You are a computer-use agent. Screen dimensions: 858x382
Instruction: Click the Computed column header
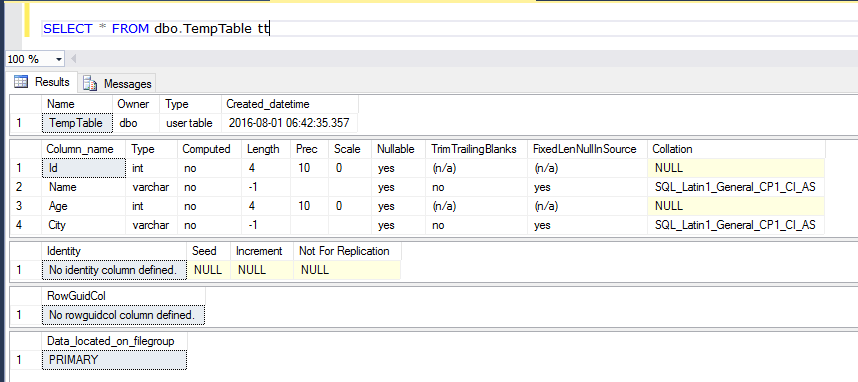tap(209, 149)
